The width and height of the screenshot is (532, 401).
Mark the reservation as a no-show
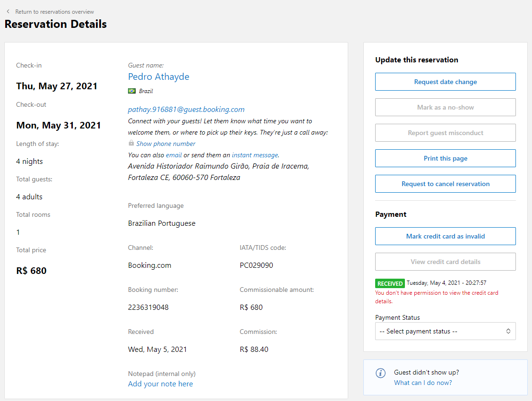point(445,107)
